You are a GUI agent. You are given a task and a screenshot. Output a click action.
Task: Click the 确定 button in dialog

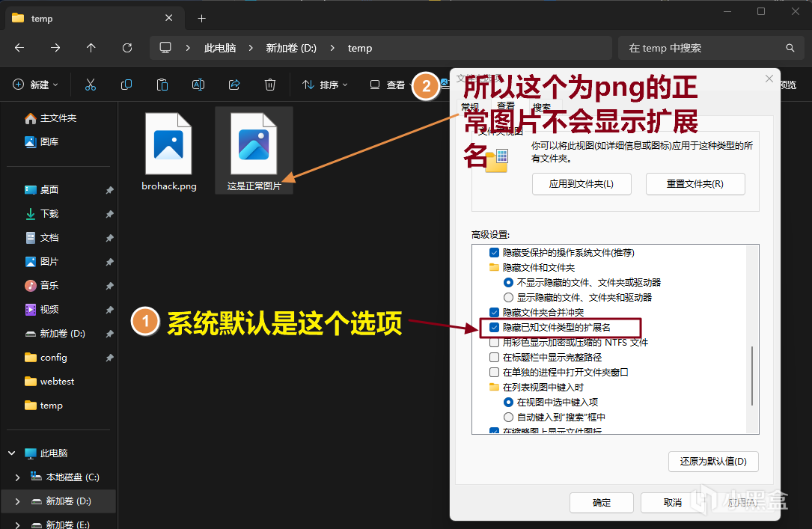click(601, 502)
